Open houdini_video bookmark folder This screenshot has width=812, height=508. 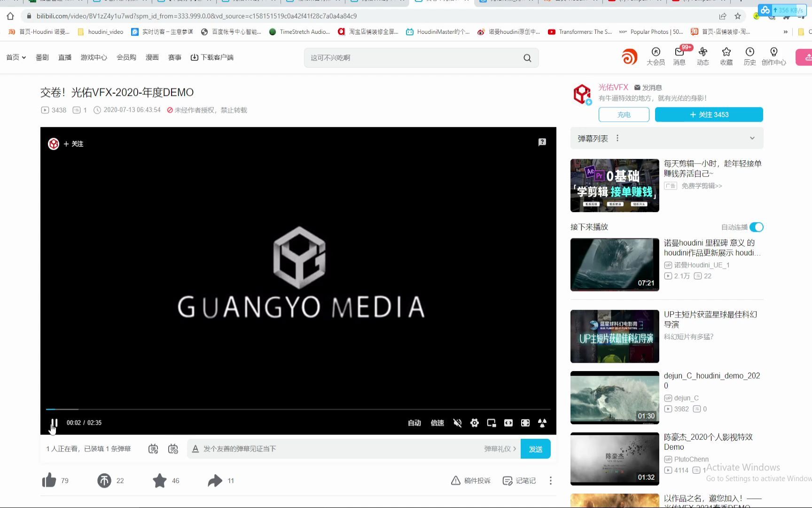coord(100,32)
